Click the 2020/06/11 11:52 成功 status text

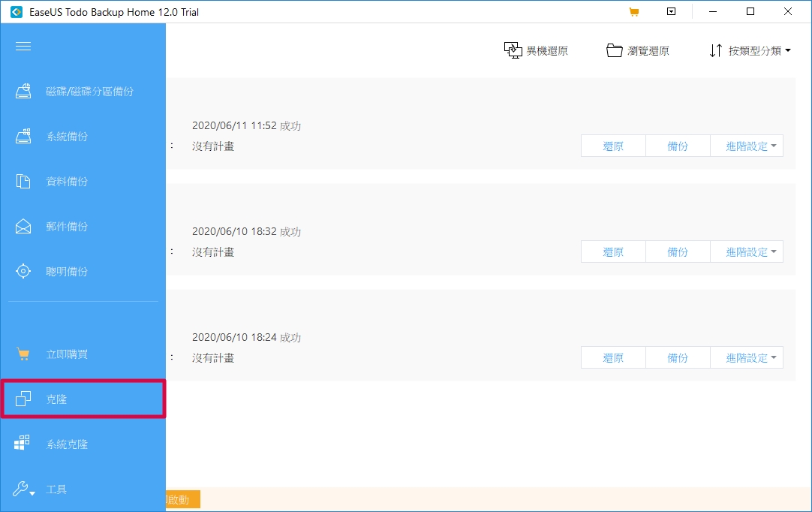coord(246,126)
